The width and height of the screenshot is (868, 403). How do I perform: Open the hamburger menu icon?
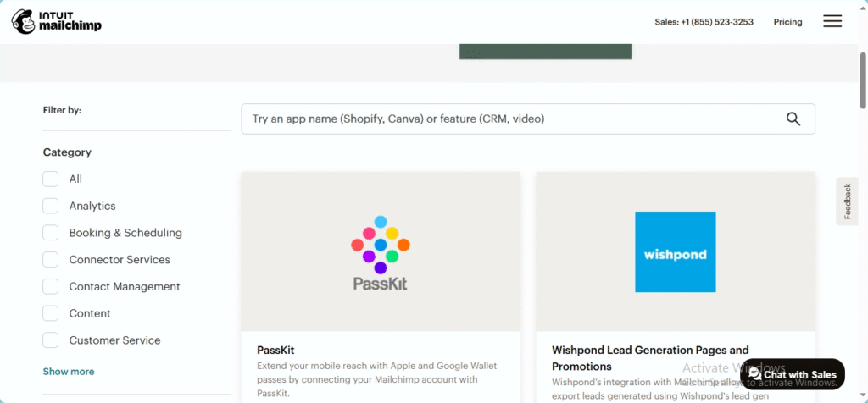pos(832,21)
